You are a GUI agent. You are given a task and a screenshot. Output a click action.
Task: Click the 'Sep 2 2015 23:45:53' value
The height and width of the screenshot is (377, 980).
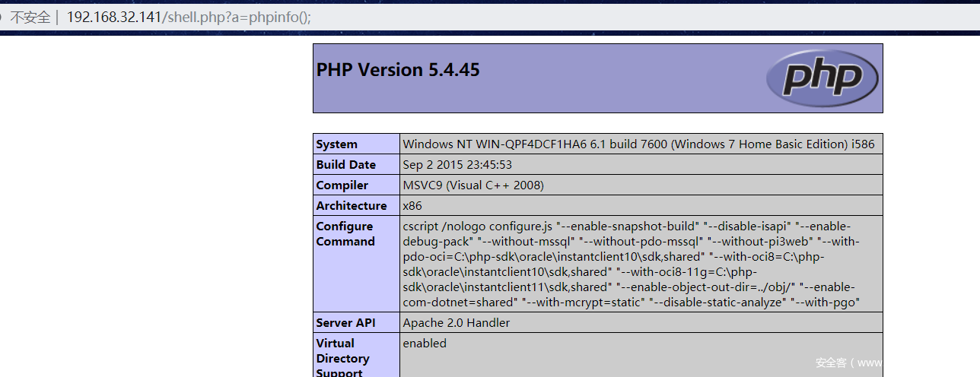(457, 165)
